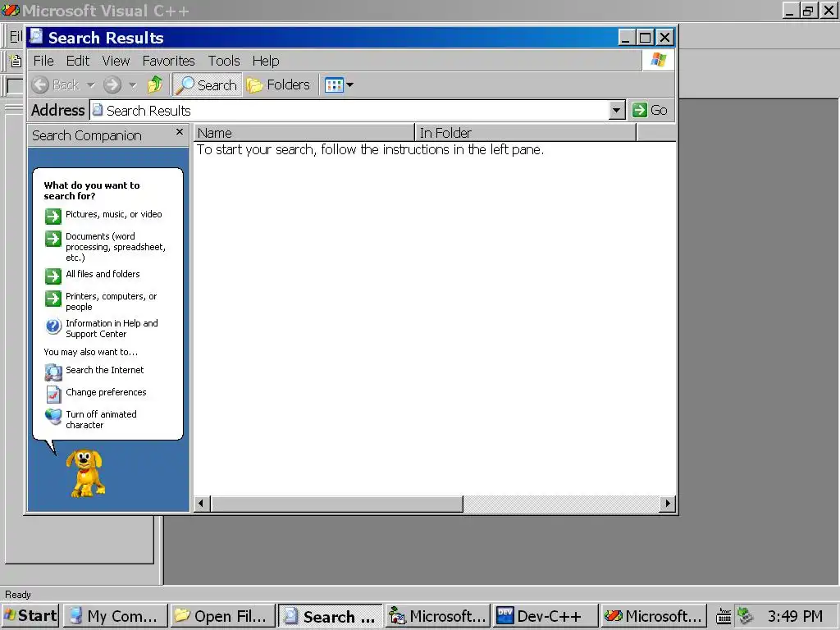Click the Windows flag logo in menu bar
The width and height of the screenshot is (840, 630).
coord(659,60)
